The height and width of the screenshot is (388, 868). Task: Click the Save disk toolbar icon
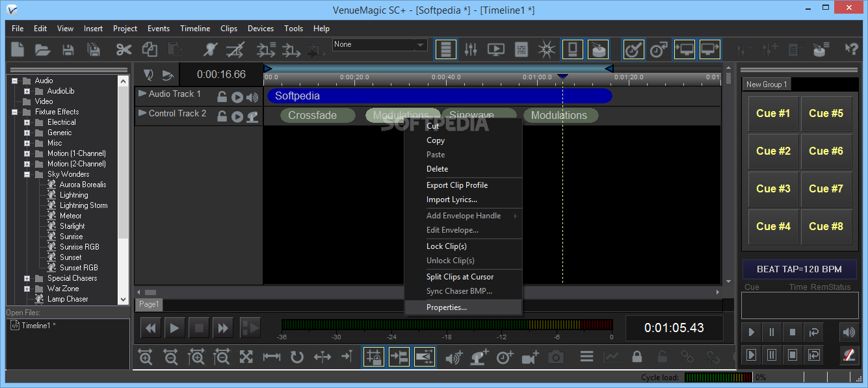point(68,49)
